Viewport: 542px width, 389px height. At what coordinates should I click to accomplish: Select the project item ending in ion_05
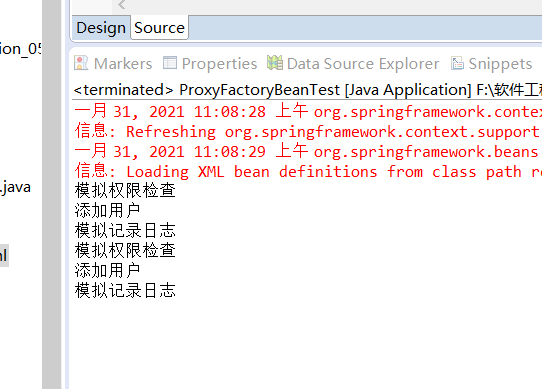(21, 49)
